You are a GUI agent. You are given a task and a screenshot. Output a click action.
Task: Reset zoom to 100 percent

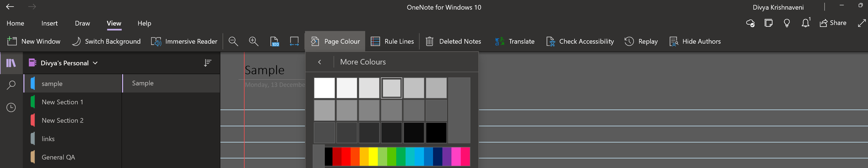tap(274, 41)
